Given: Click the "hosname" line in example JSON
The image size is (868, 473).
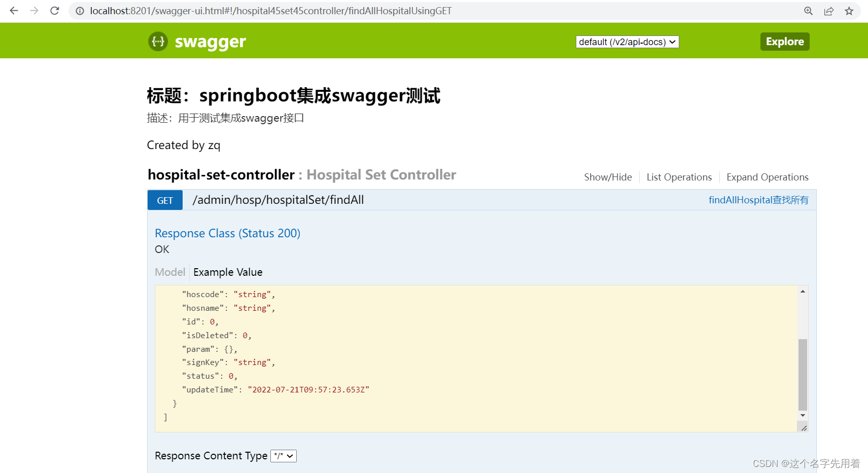Looking at the screenshot, I should [x=228, y=308].
